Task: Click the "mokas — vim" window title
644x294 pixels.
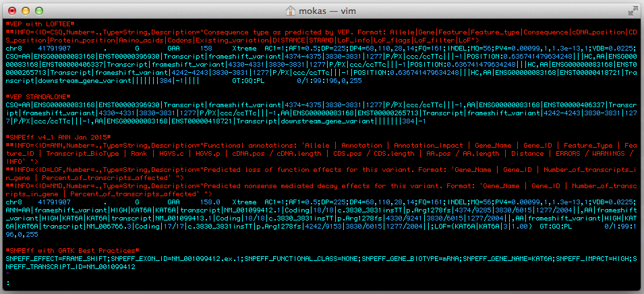Action: [x=327, y=11]
